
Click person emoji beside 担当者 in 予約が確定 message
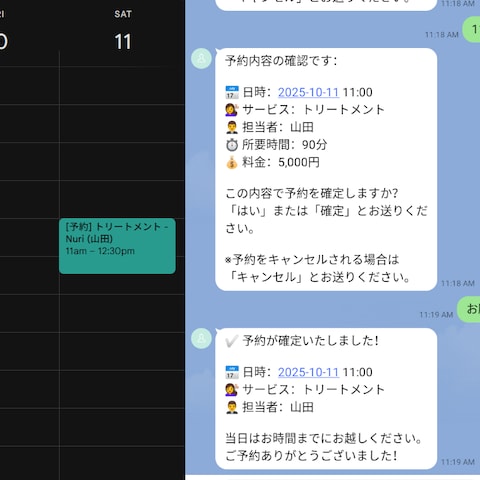pos(232,407)
